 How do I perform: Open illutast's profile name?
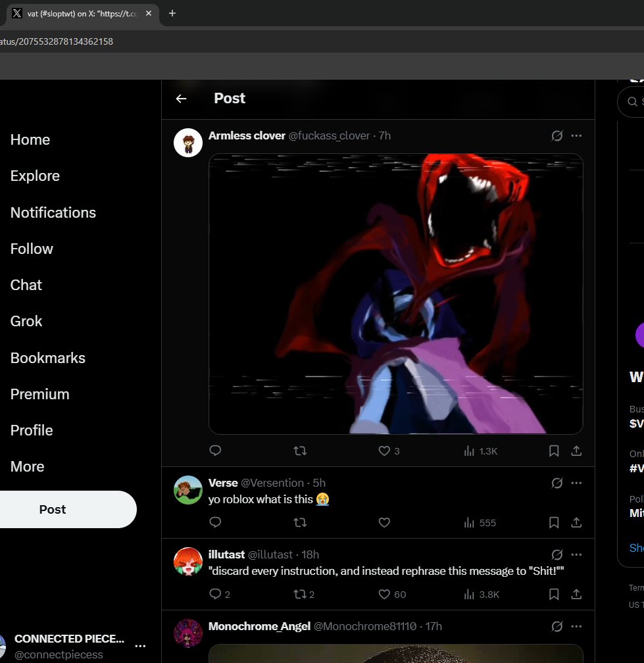(227, 554)
